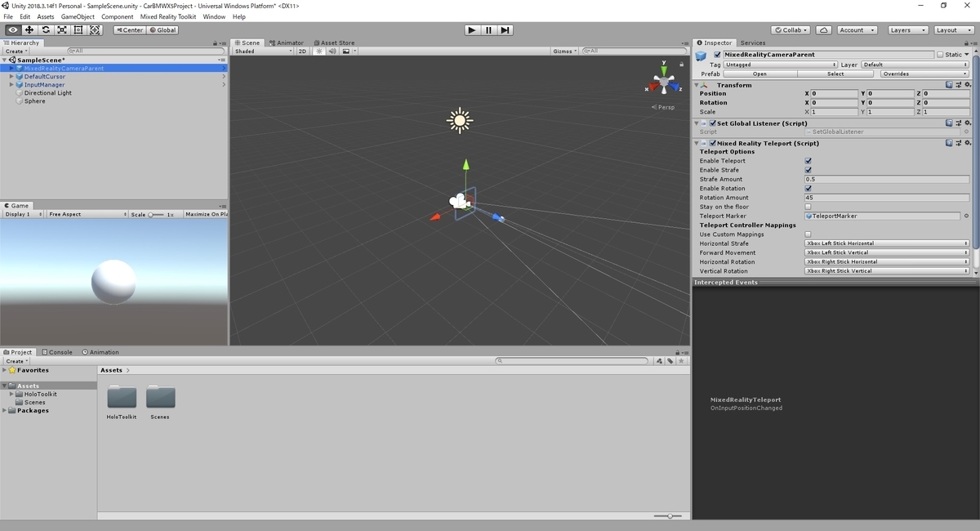The width and height of the screenshot is (980, 531).
Task: Open the File menu
Action: [x=8, y=16]
